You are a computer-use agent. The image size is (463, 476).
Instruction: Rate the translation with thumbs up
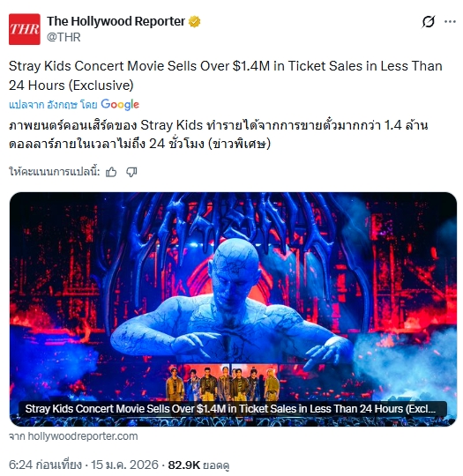tap(111, 172)
